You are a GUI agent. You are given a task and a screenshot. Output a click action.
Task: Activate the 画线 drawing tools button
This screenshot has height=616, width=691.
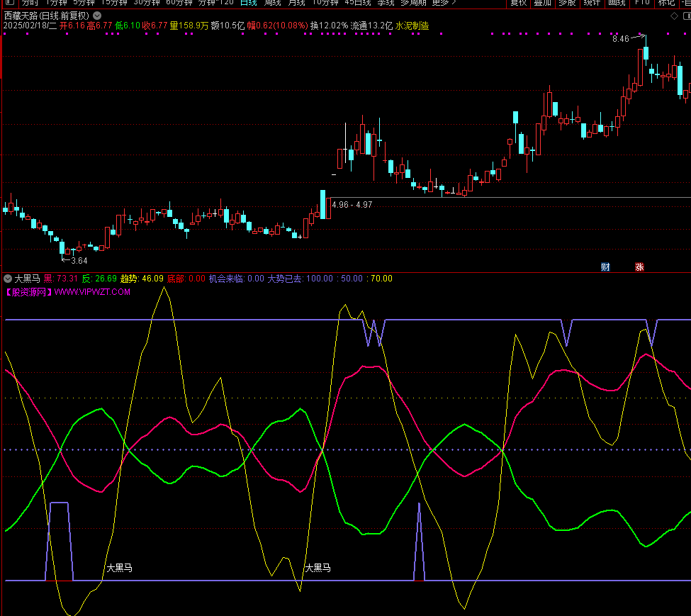[617, 3]
